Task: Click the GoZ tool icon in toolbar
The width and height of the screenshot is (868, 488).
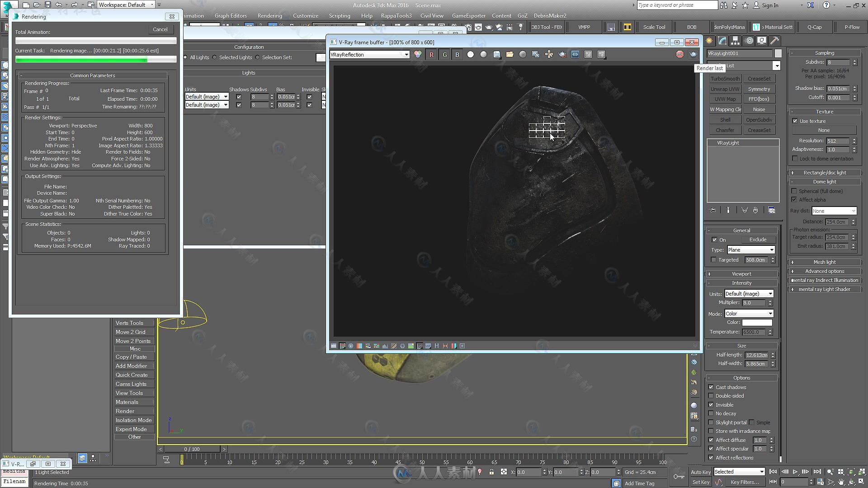Action: click(524, 15)
